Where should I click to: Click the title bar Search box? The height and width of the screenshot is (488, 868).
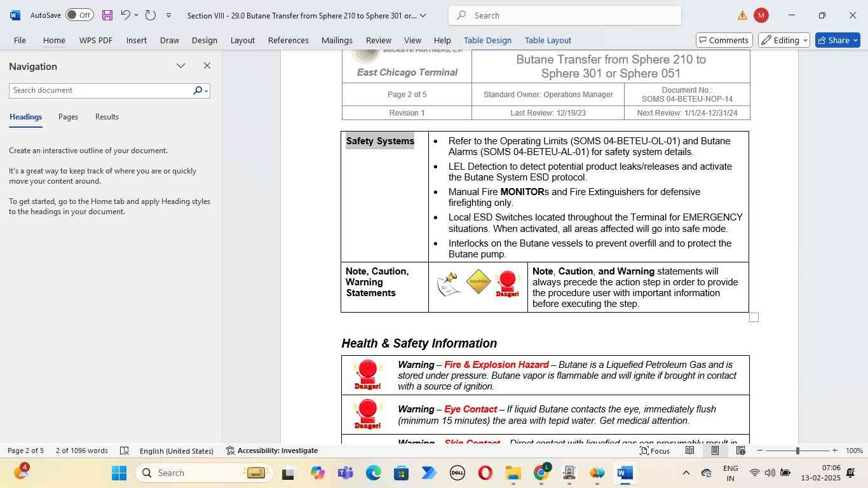coord(565,15)
